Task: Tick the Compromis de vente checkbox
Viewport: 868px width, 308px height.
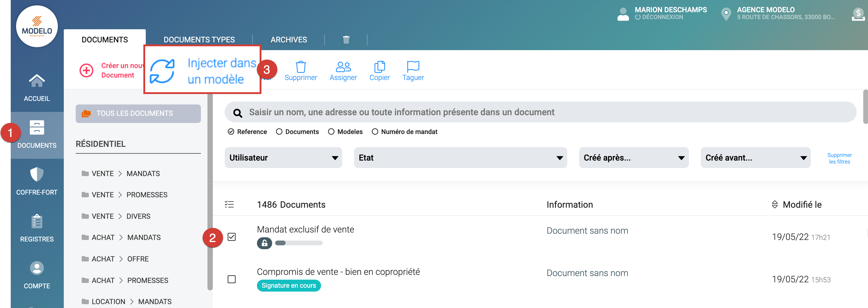Action: tap(232, 279)
